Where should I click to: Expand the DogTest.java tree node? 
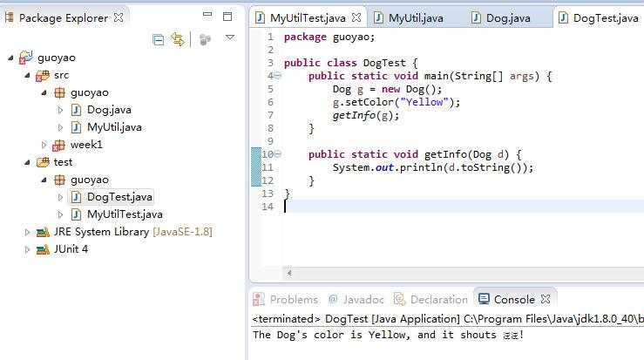coord(60,197)
